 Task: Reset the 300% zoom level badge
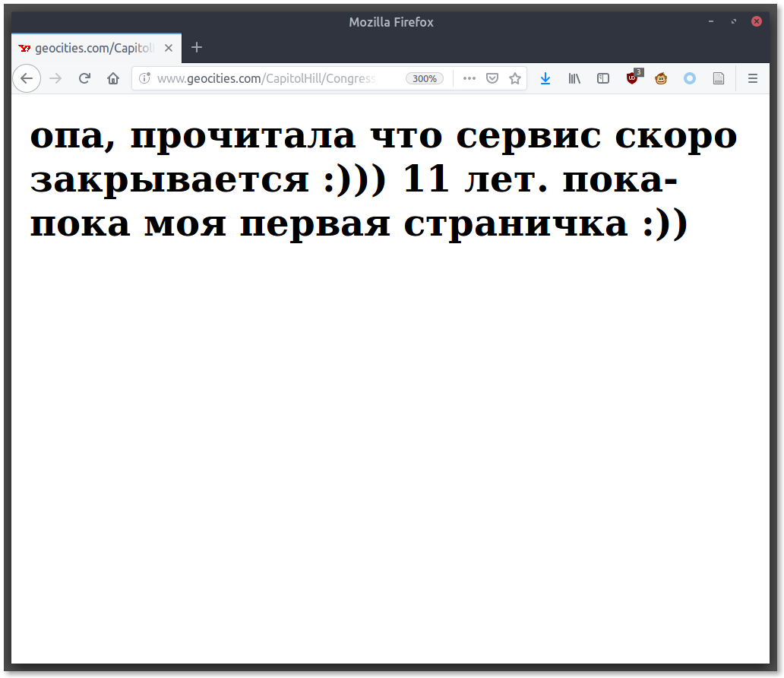[424, 78]
